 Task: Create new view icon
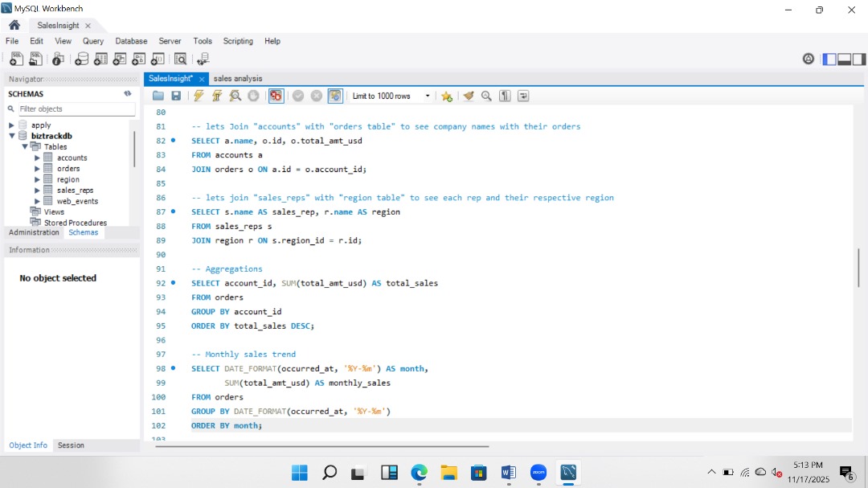coord(120,59)
